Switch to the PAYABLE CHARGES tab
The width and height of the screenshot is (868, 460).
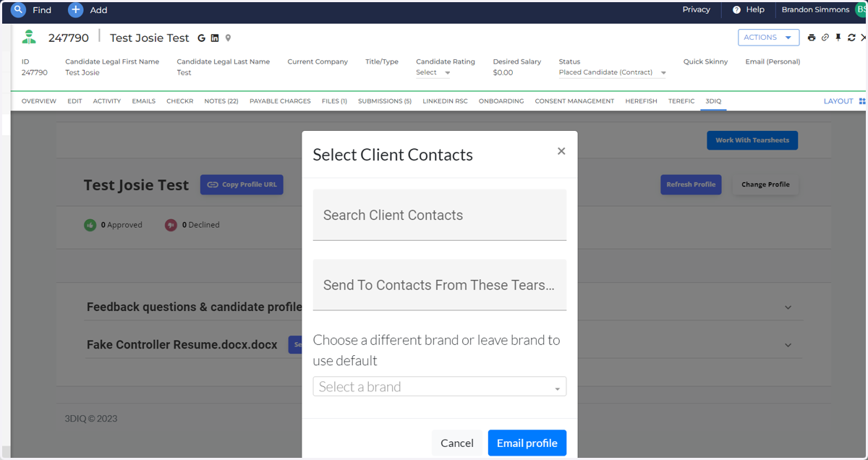(x=280, y=101)
